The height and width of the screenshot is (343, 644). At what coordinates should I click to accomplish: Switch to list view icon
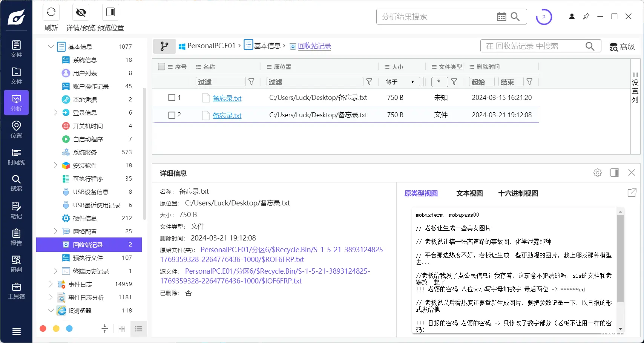(x=138, y=329)
